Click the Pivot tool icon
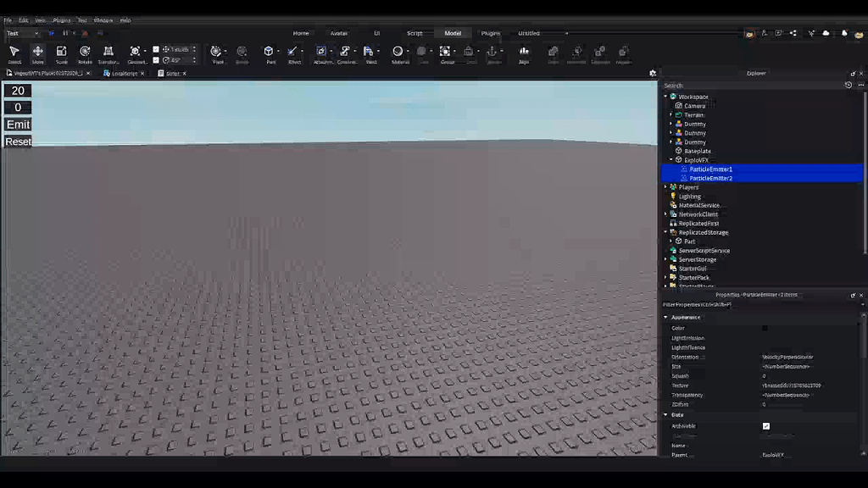This screenshot has height=488, width=868. [x=215, y=52]
